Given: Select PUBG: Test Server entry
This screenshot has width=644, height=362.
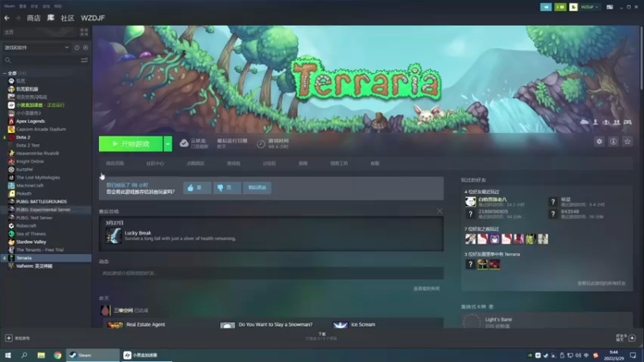Looking at the screenshot, I should tap(34, 217).
